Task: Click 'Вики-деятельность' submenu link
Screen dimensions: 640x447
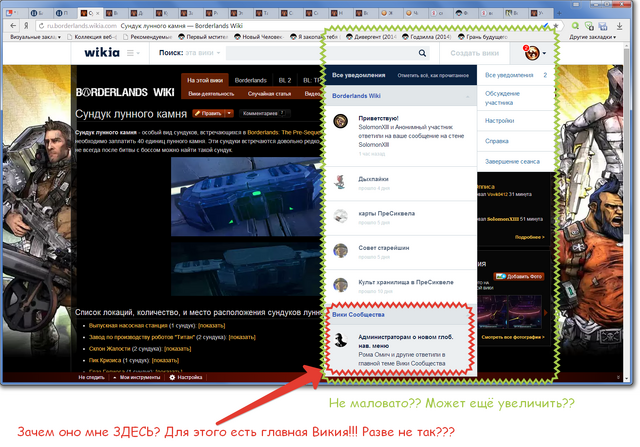Action: pos(211,94)
